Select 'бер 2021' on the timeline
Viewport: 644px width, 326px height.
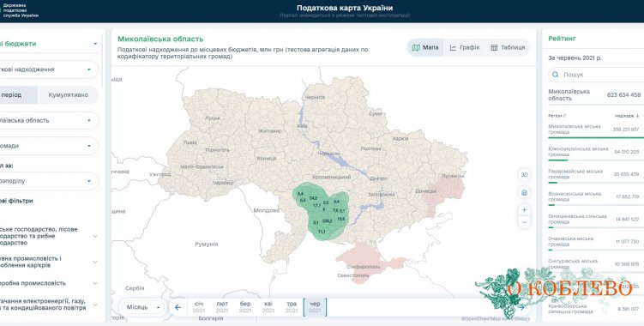point(245,307)
